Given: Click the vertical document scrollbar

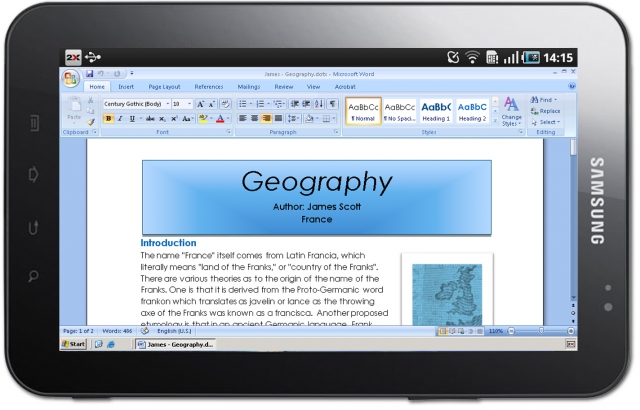Looking at the screenshot, I should pyautogui.click(x=573, y=230).
